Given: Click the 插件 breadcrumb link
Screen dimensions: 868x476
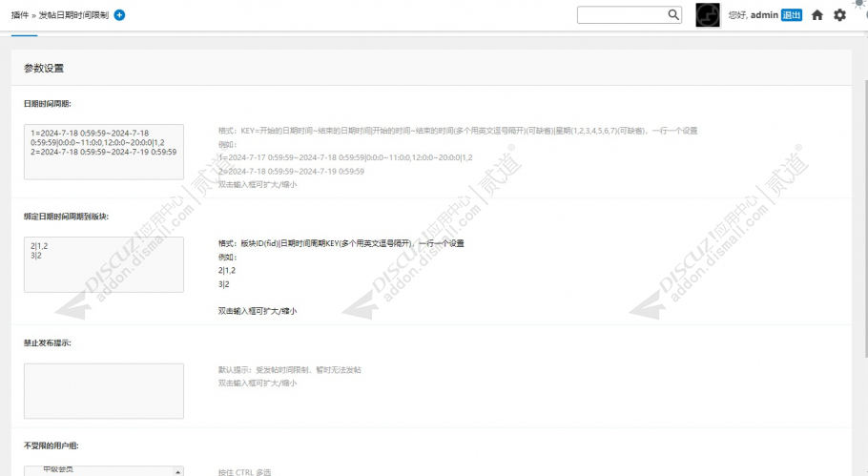Looking at the screenshot, I should pyautogui.click(x=19, y=15).
